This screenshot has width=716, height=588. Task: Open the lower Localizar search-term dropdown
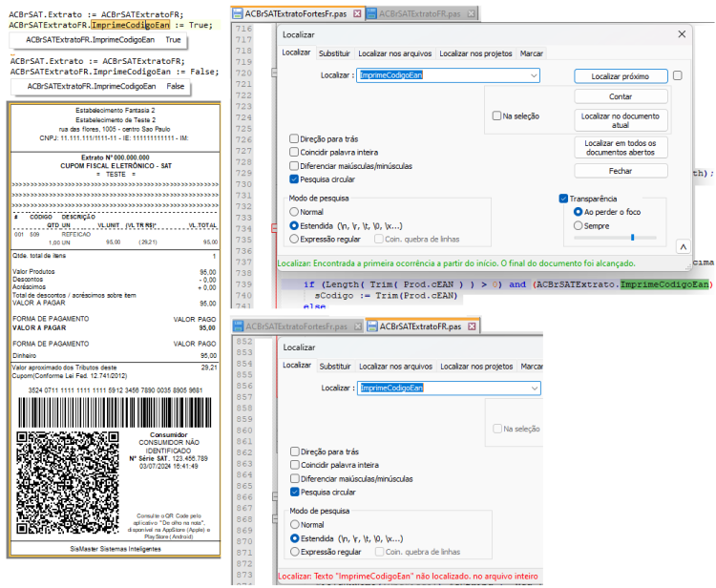(535, 388)
